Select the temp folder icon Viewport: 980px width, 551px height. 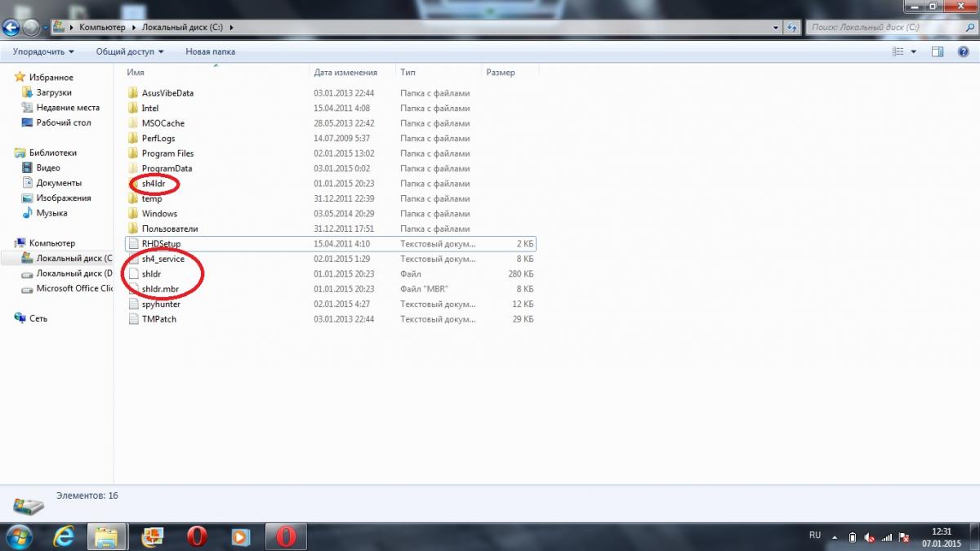(134, 198)
